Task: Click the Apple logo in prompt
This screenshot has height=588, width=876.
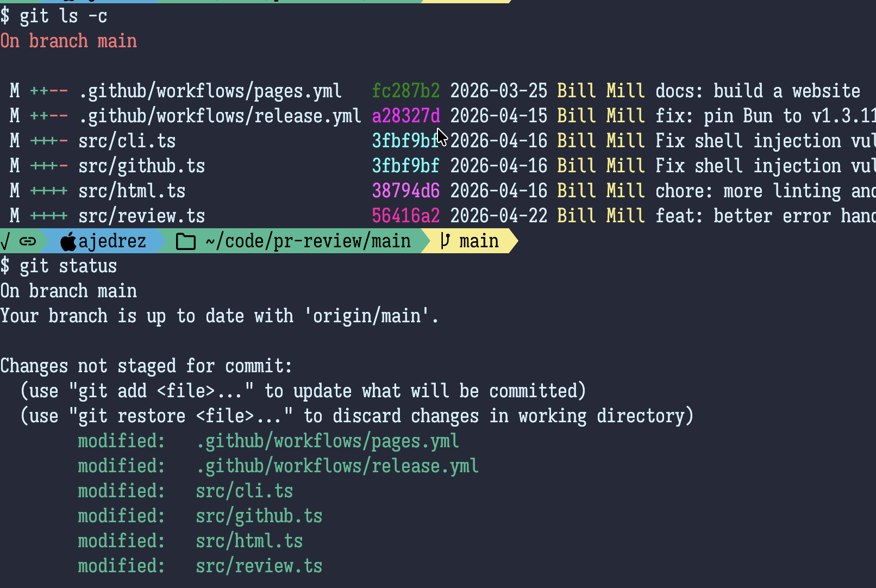Action: [x=68, y=241]
